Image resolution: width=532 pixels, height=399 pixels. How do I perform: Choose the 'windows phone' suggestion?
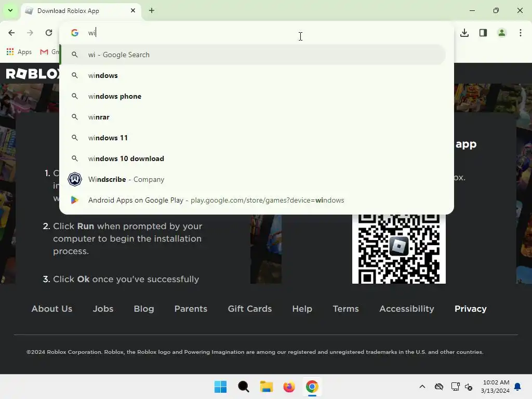pos(253,96)
